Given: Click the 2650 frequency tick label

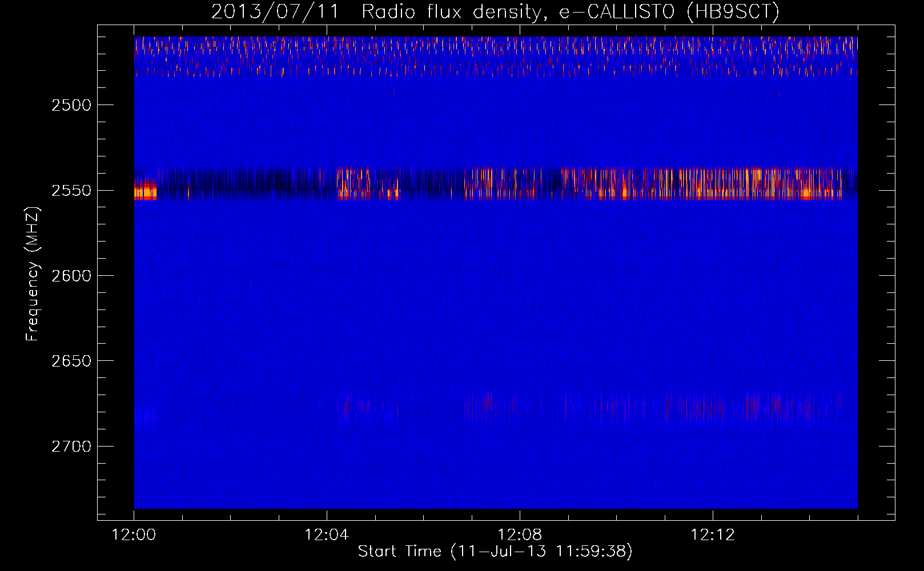Looking at the screenshot, I should 71,361.
